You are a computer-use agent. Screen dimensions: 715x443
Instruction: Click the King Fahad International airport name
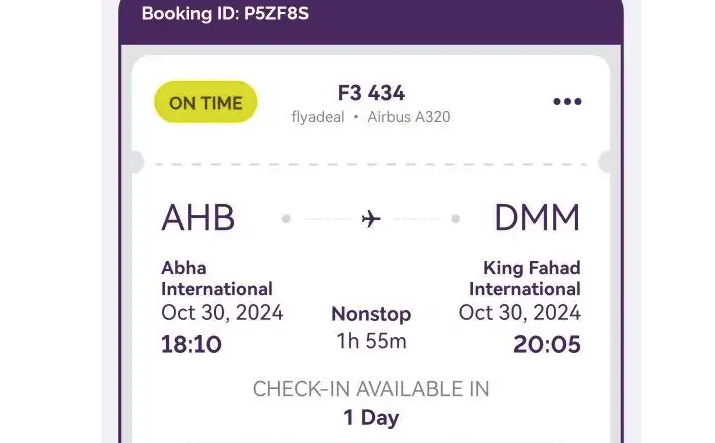pos(525,278)
